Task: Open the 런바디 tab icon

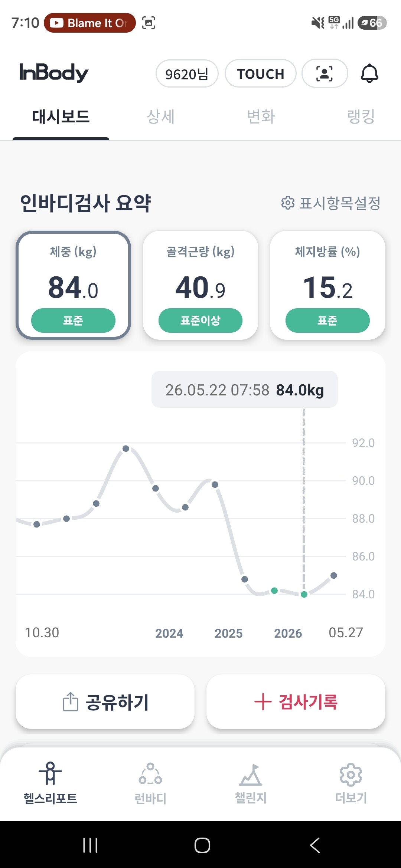Action: pyautogui.click(x=150, y=774)
